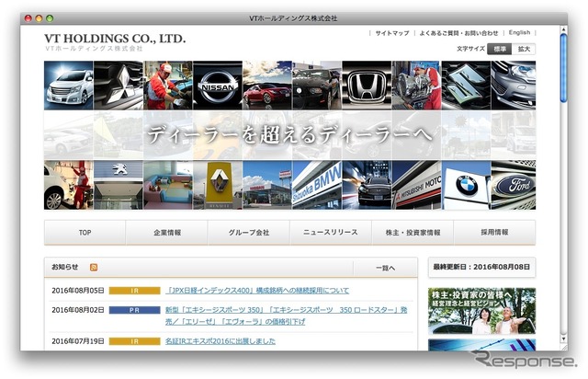Click the Renault yellow logo tile
588x379 pixels.
coord(218,185)
